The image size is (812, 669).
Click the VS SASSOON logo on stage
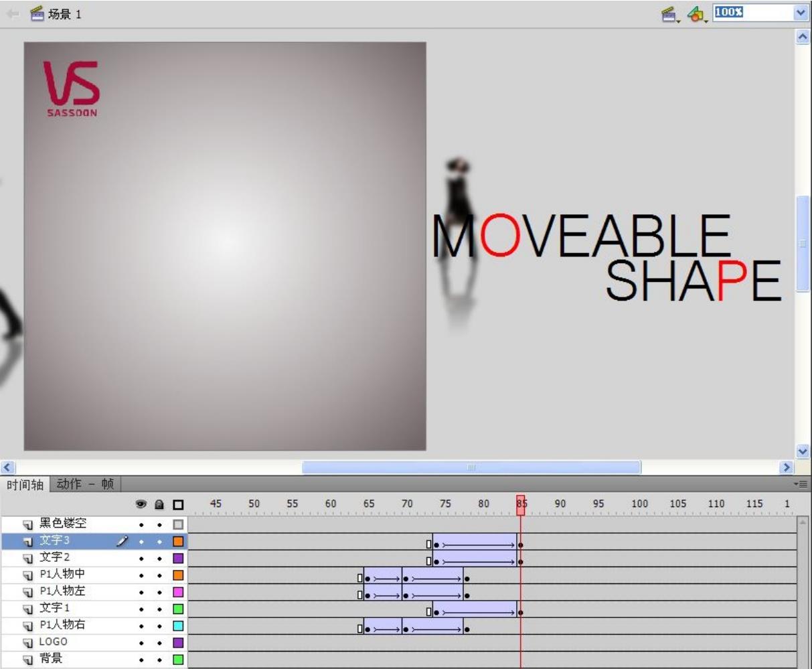pyautogui.click(x=72, y=89)
